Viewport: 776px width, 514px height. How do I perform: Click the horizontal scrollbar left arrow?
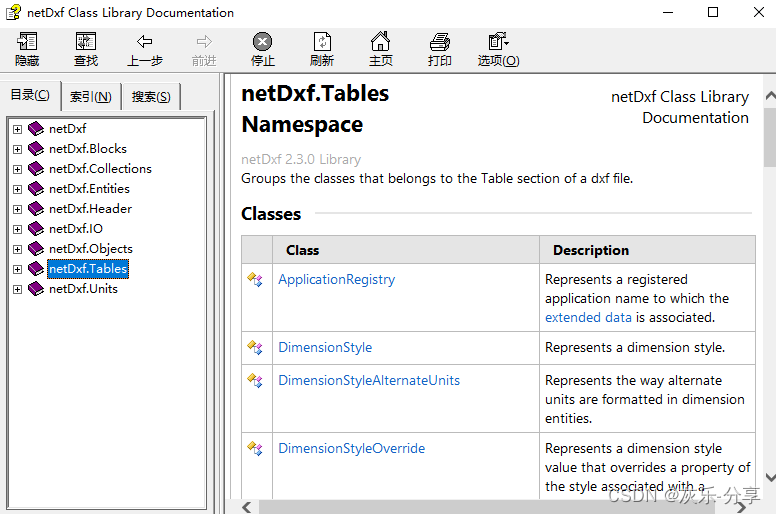tap(246, 507)
